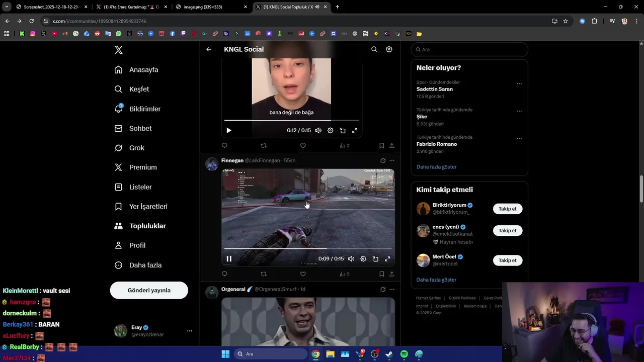
Task: Open Orgeneral post video thumbnail
Action: click(x=308, y=321)
